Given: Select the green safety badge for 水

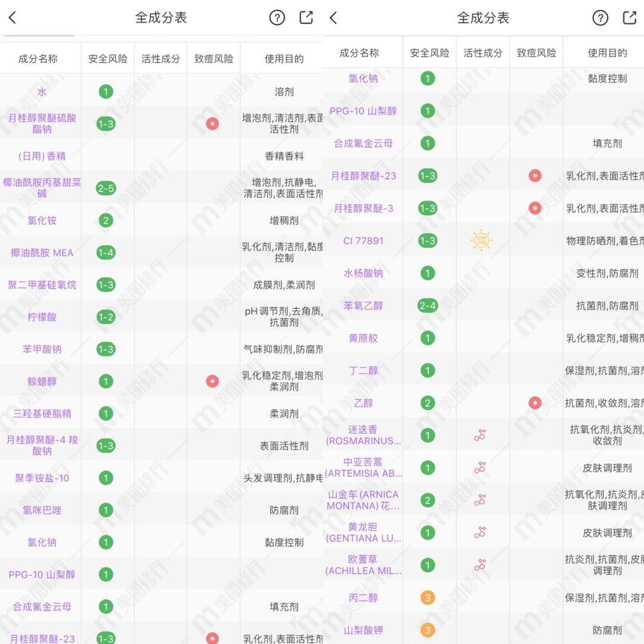Looking at the screenshot, I should pyautogui.click(x=106, y=92).
